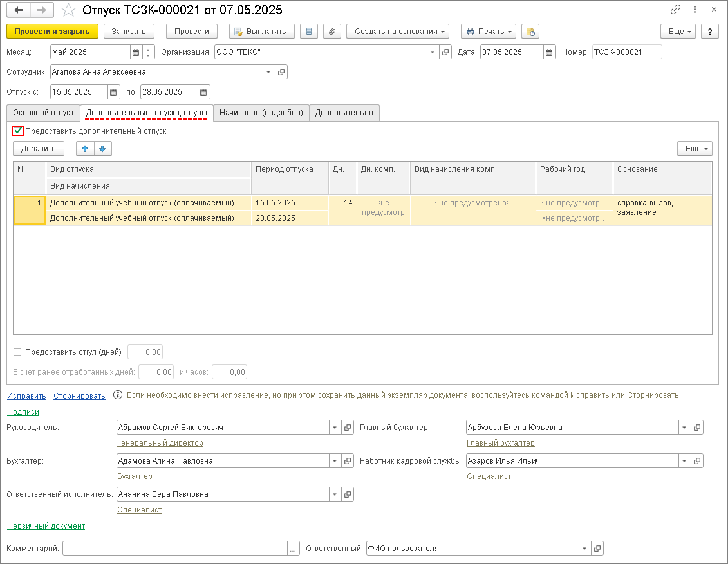The width and height of the screenshot is (728, 564).
Task: Click the Сторнировать link
Action: point(79,396)
